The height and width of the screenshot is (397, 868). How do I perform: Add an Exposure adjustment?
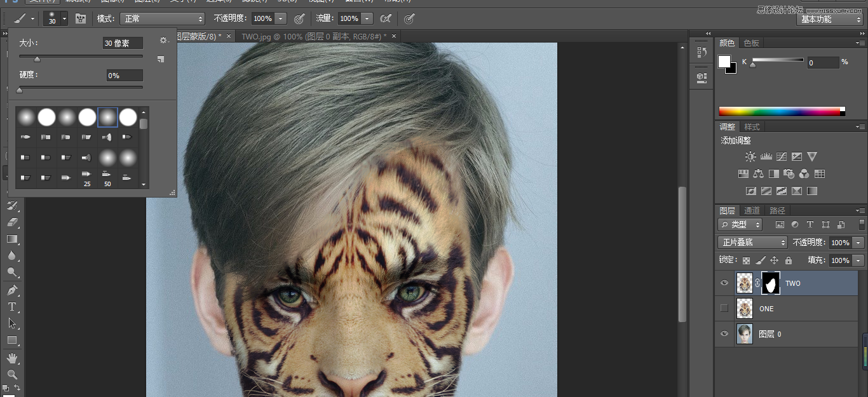point(797,156)
